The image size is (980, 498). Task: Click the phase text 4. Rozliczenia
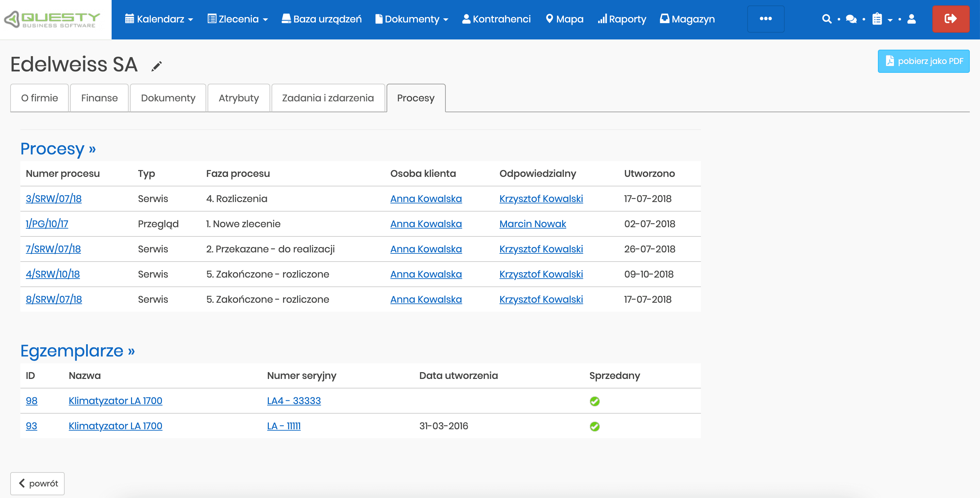[x=236, y=198]
